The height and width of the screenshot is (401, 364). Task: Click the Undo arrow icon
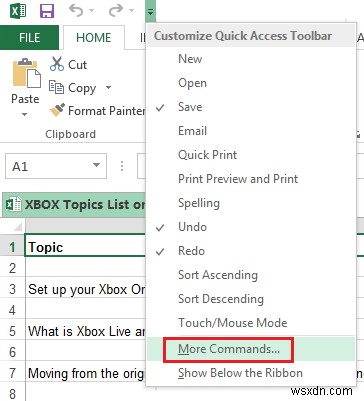pos(76,11)
